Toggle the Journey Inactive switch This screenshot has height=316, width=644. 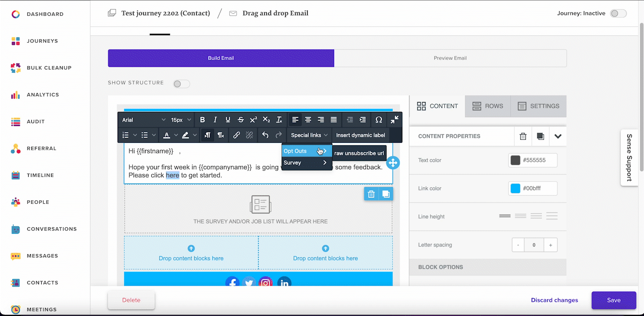click(618, 13)
